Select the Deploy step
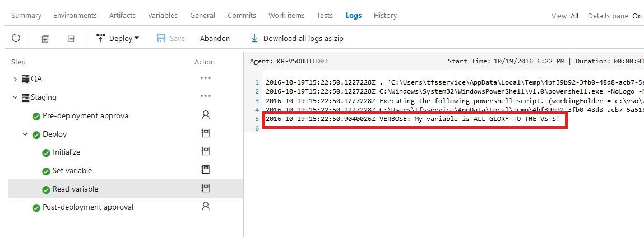644x237 pixels. click(54, 134)
